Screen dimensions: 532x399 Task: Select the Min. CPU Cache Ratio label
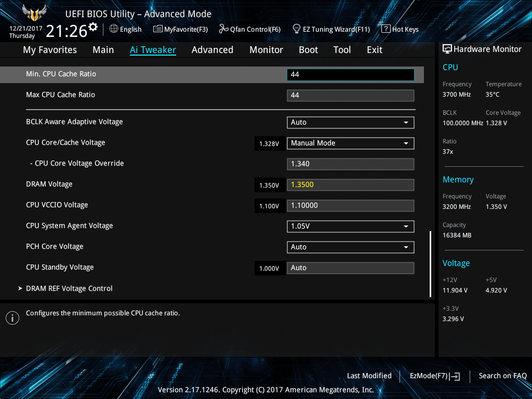61,74
